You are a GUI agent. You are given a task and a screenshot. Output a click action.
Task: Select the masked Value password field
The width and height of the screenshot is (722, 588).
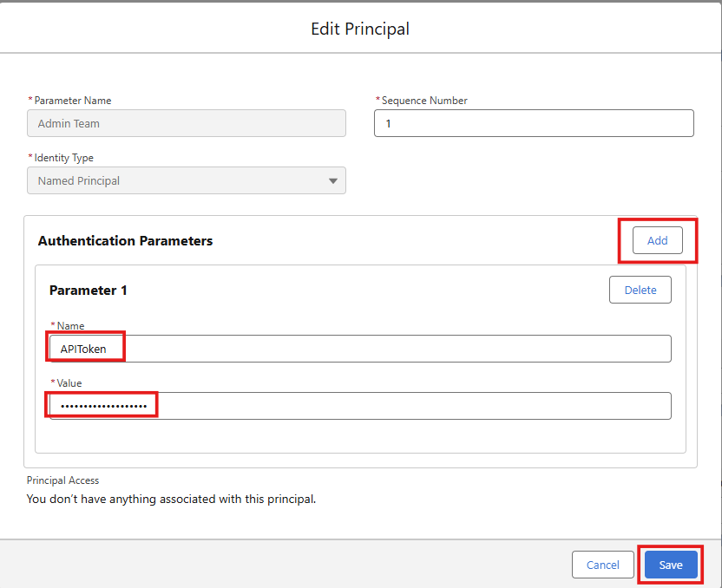click(360, 406)
